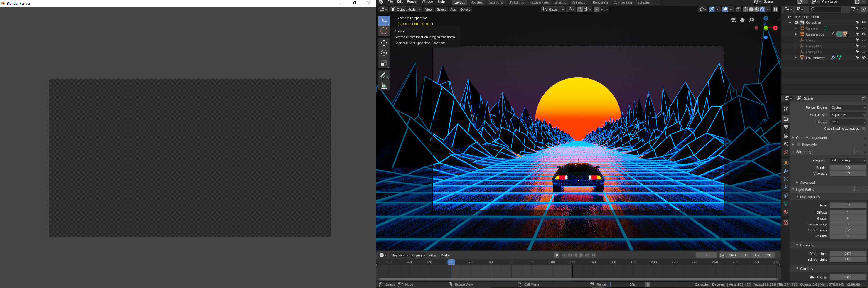Select the Move tool in the viewport toolbar
868x288 pixels.
tap(384, 43)
